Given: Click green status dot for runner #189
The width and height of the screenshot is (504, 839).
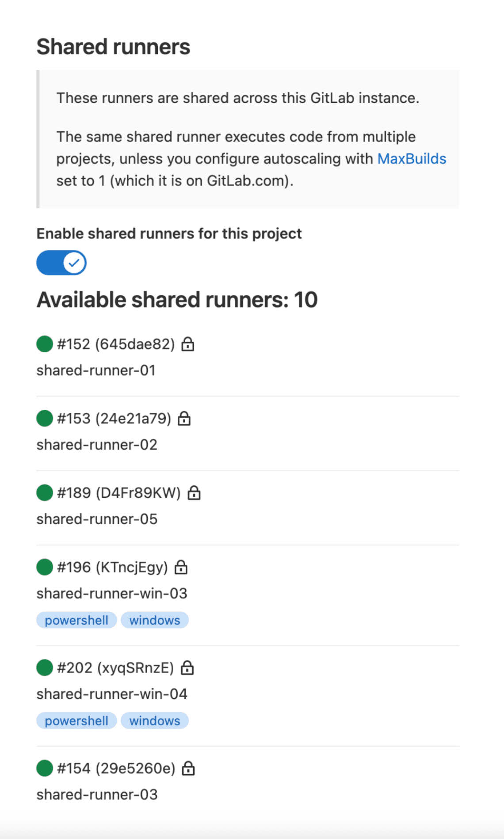Looking at the screenshot, I should coord(45,492).
